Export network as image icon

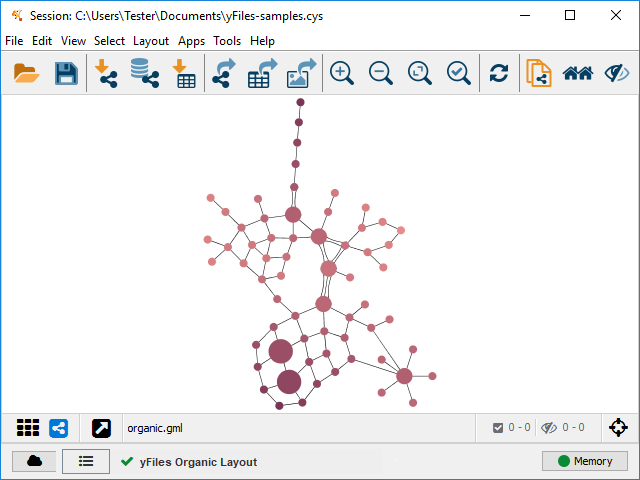click(302, 73)
